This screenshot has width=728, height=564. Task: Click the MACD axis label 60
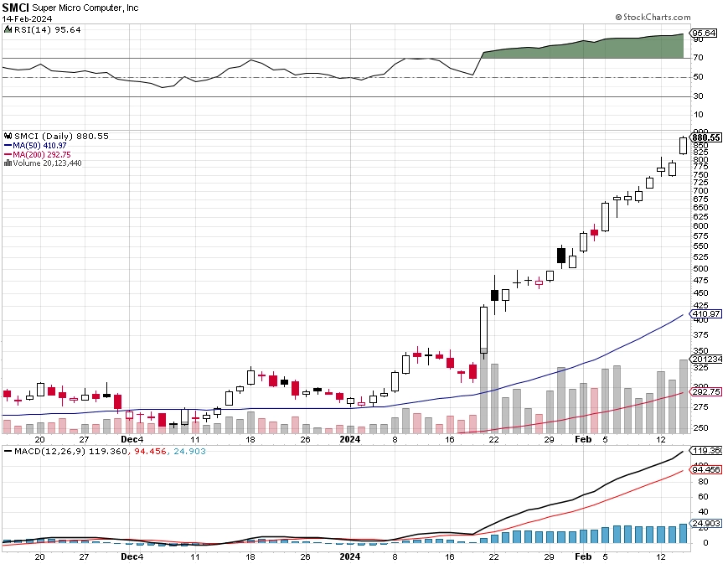[703, 497]
